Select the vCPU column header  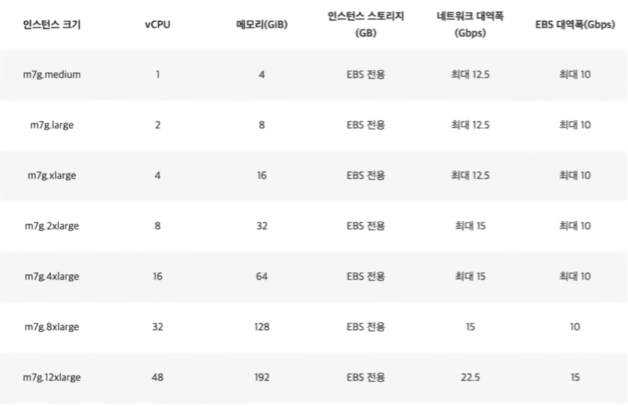(157, 24)
